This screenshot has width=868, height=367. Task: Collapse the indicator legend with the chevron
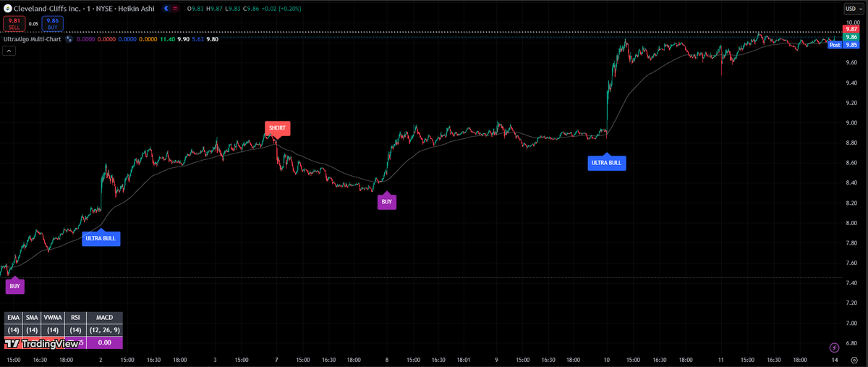click(x=8, y=51)
